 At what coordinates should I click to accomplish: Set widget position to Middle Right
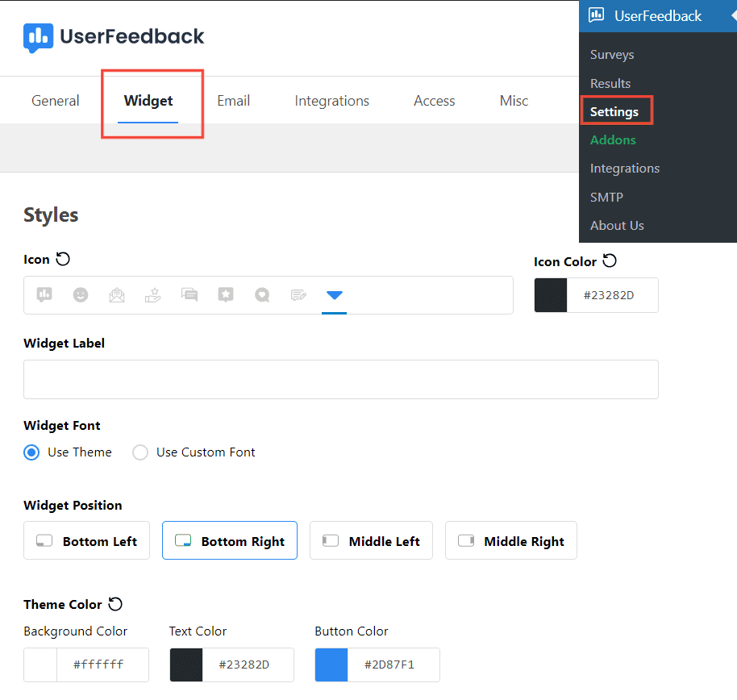(x=511, y=540)
